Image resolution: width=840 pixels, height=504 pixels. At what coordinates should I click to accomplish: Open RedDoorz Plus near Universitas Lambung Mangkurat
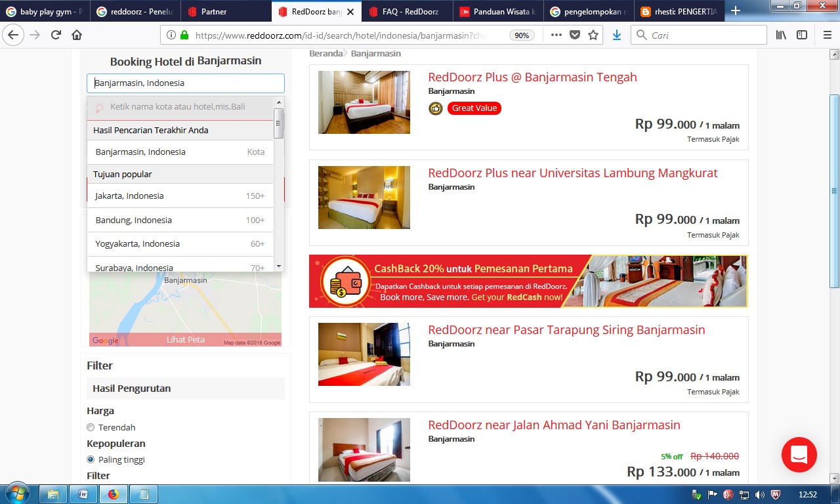tap(573, 173)
